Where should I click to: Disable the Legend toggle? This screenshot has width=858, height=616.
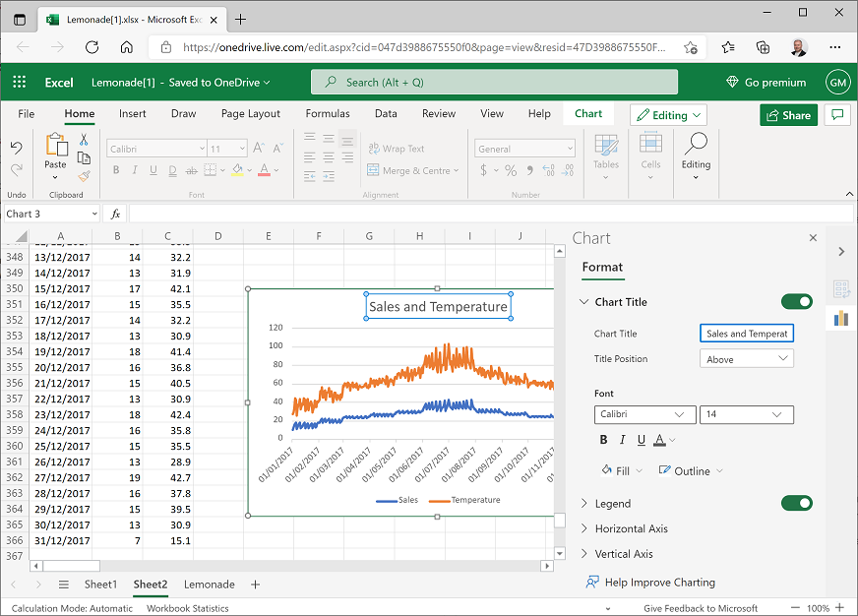[x=797, y=503]
